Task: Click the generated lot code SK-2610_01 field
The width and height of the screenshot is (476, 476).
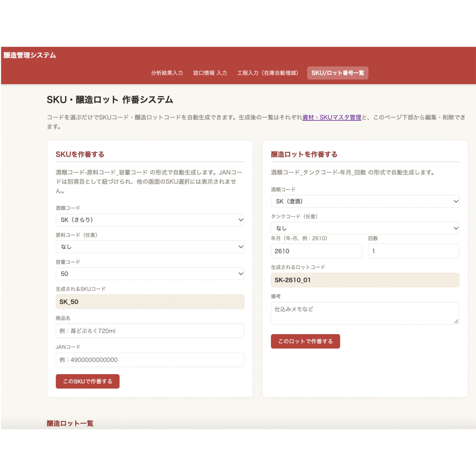Action: pos(365,280)
